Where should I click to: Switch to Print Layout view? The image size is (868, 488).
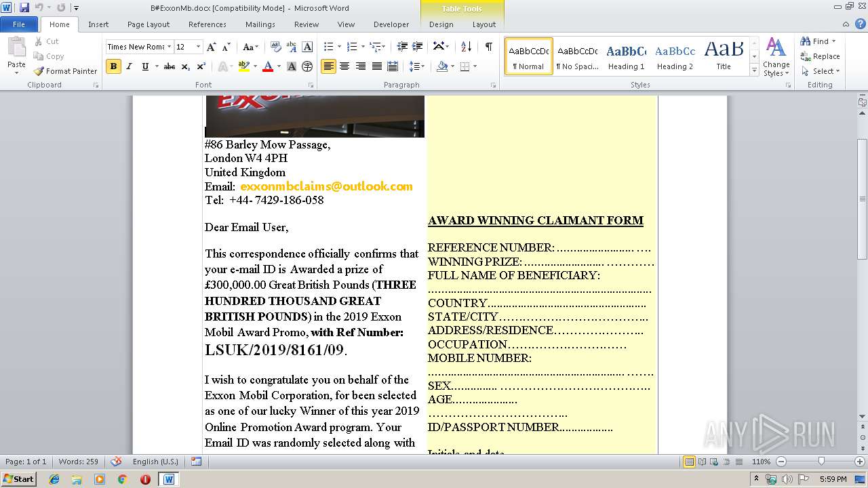tap(690, 462)
